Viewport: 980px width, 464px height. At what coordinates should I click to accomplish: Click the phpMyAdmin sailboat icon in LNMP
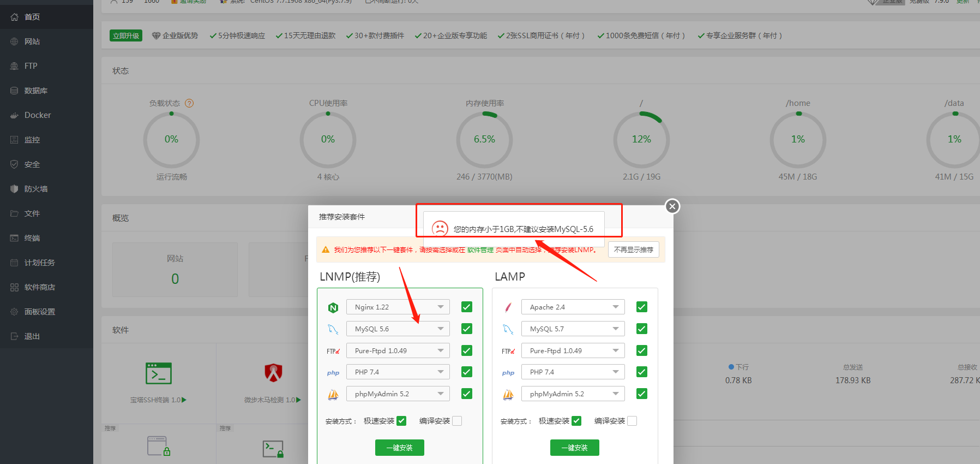click(333, 394)
